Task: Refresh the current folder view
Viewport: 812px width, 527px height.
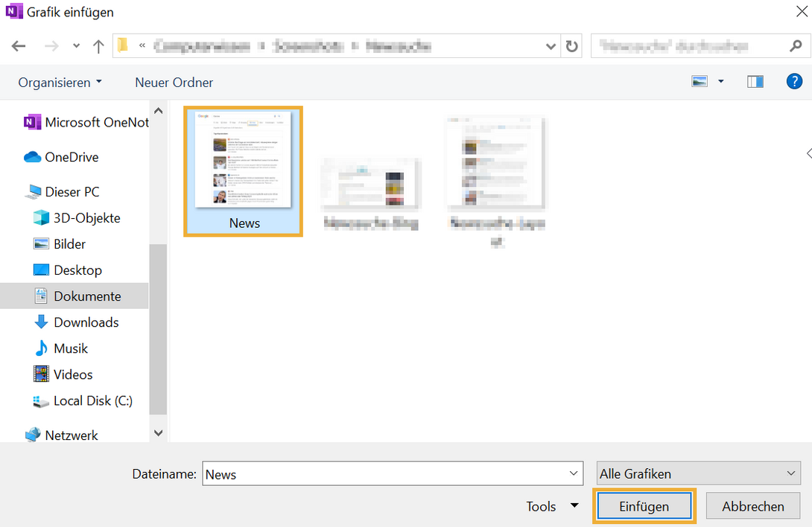Action: point(571,47)
